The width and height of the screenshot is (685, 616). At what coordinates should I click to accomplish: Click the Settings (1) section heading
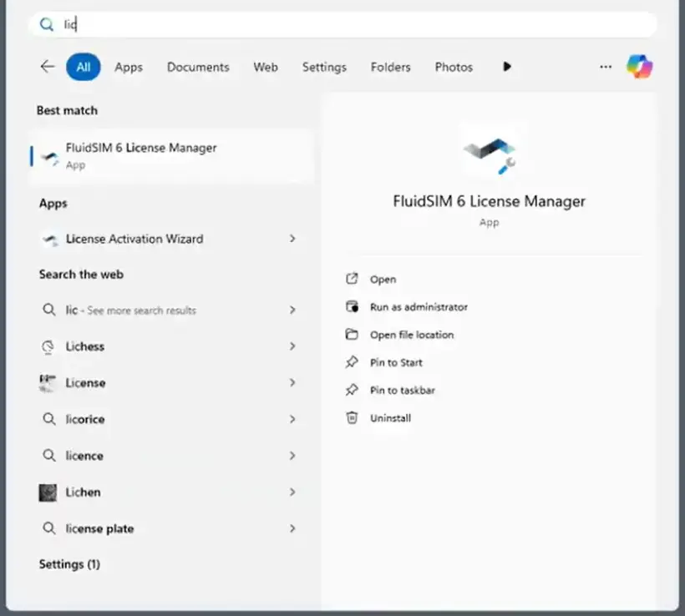[69, 564]
